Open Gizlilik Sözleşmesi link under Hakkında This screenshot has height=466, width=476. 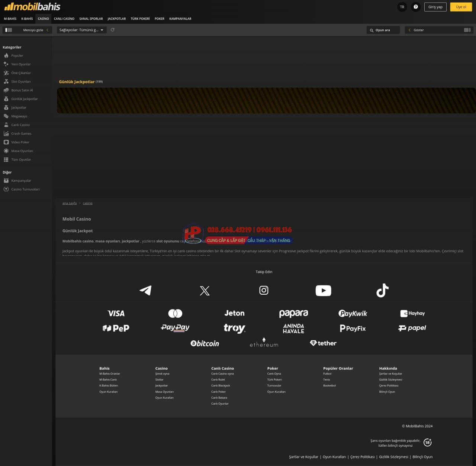click(x=390, y=379)
